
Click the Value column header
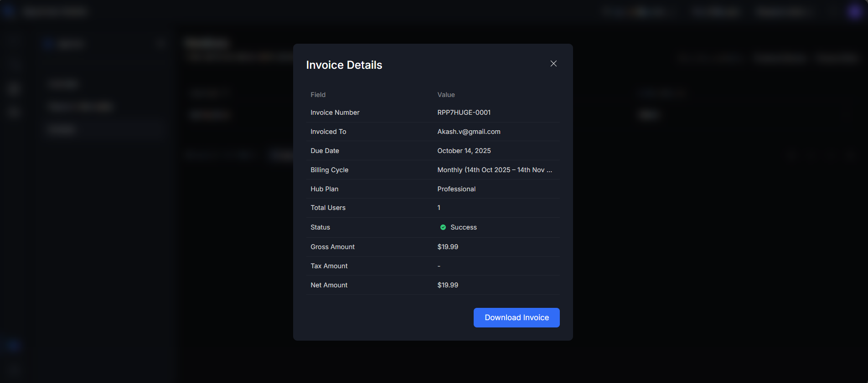point(446,95)
